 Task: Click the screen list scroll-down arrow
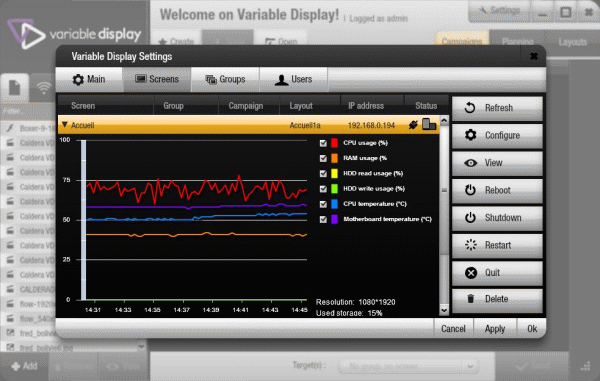pos(444,310)
